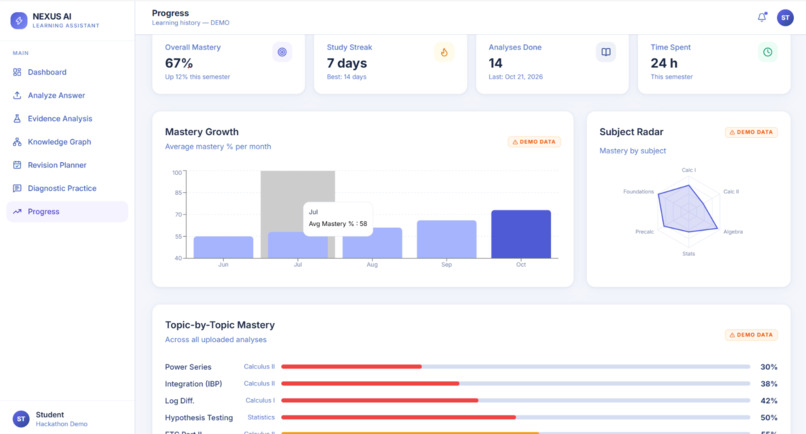Click the Student Hackathon Demo name
The height and width of the screenshot is (434, 806).
click(x=62, y=419)
